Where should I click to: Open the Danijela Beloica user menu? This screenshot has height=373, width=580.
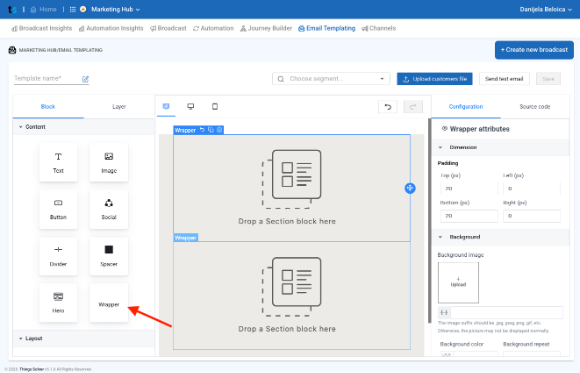[x=546, y=9]
